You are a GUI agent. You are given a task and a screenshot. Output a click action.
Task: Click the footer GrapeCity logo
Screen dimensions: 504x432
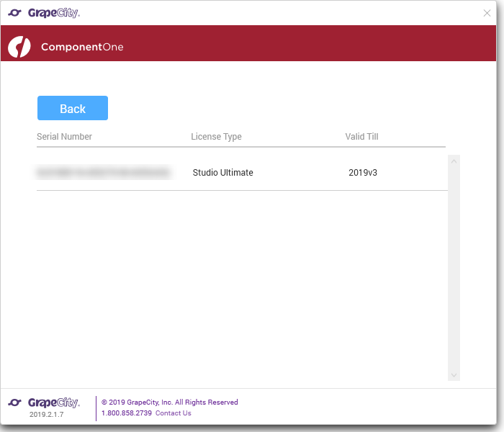[x=44, y=402]
